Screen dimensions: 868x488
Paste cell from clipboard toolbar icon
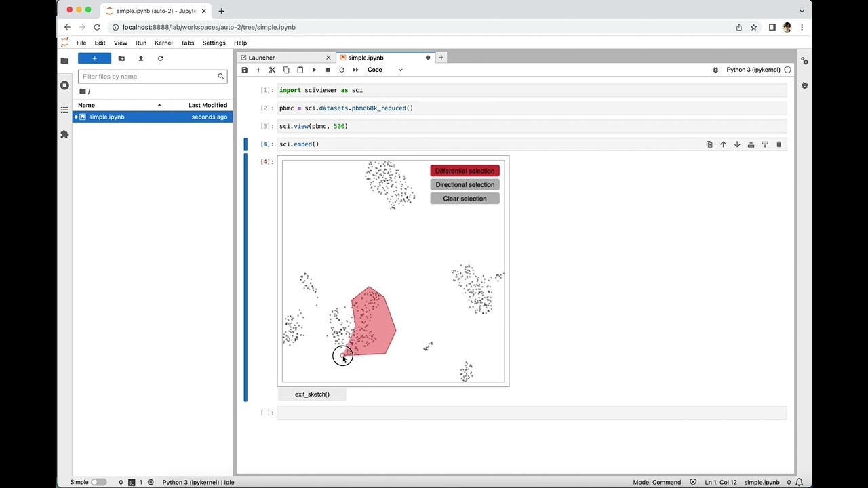coord(300,70)
